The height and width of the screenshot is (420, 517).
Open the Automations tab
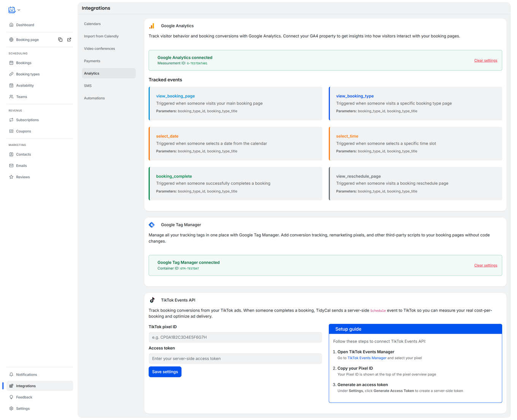[108, 98]
